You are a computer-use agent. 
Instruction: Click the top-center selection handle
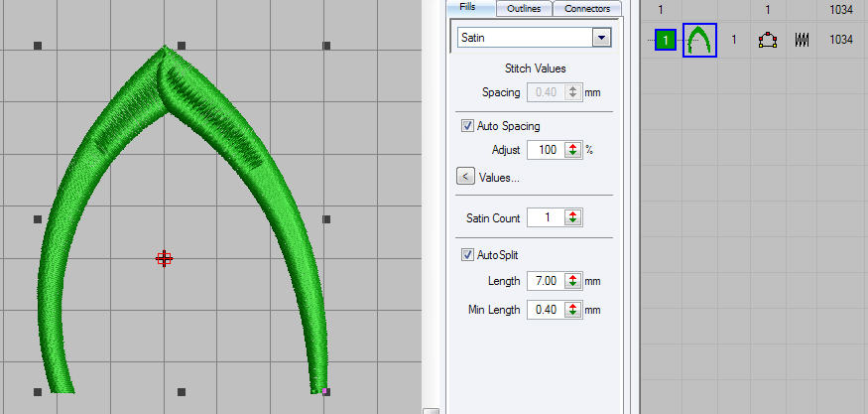pos(182,46)
